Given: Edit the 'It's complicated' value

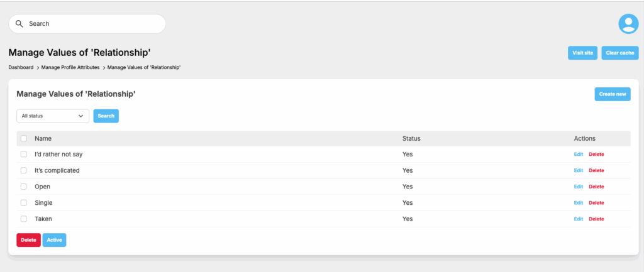Looking at the screenshot, I should (578, 170).
